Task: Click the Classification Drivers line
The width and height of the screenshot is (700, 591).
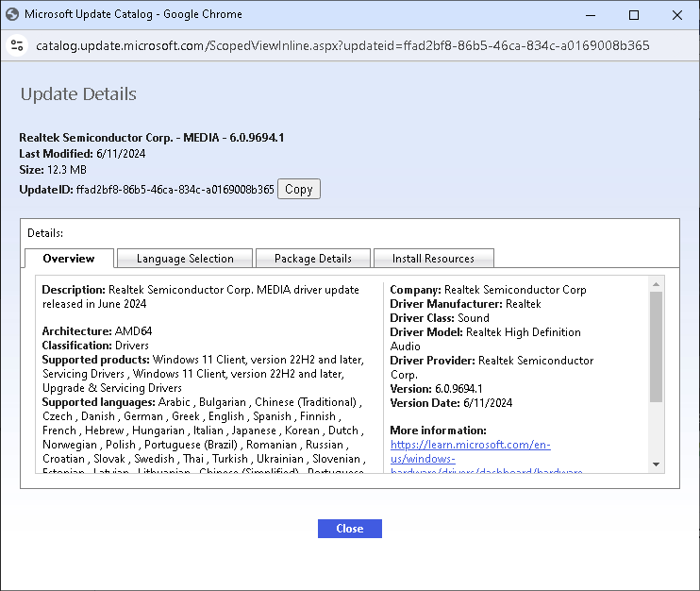Action: click(x=95, y=346)
